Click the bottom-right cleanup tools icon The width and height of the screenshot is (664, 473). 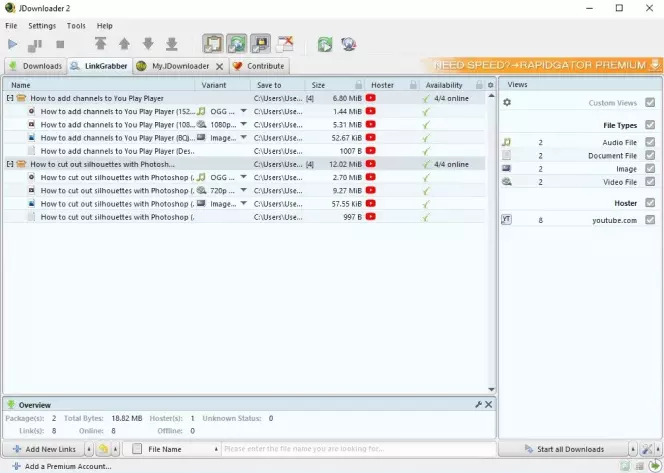coord(647,449)
